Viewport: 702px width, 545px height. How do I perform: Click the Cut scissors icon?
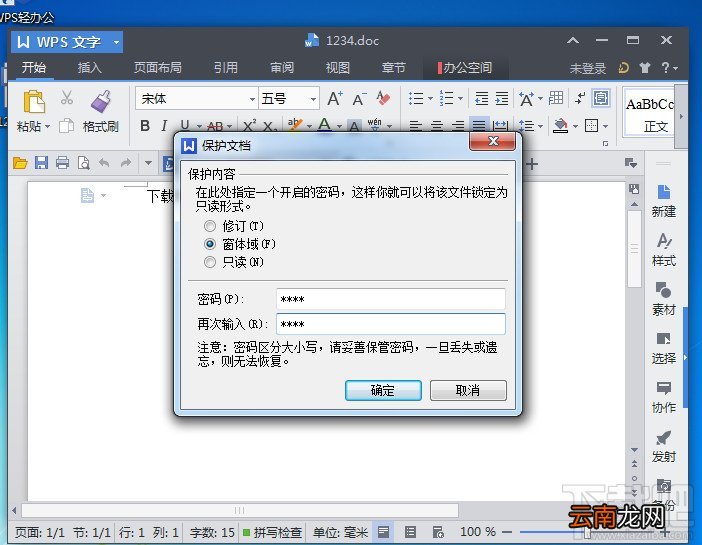67,98
